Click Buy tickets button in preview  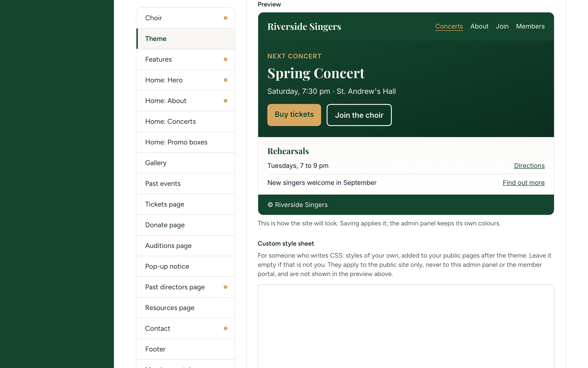point(294,115)
